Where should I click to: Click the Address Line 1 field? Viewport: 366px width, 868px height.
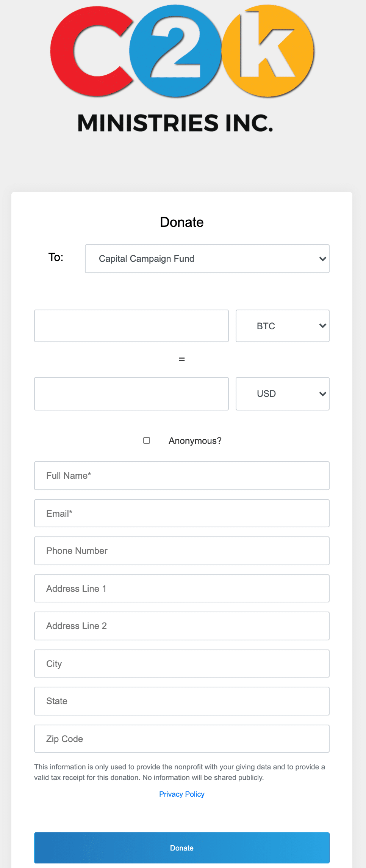tap(182, 588)
